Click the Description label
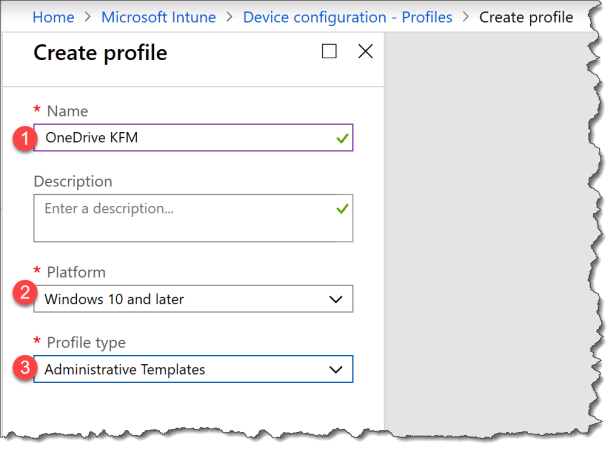This screenshot has width=616, height=455. click(x=73, y=182)
